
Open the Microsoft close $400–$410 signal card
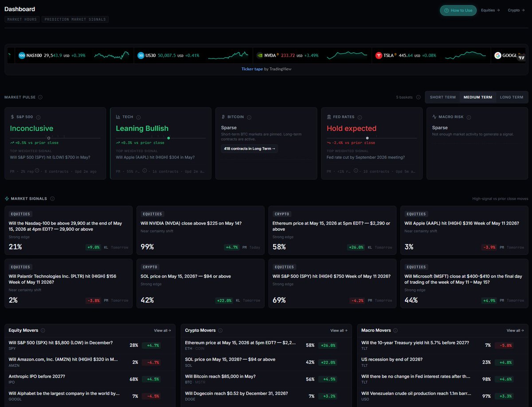465,283
